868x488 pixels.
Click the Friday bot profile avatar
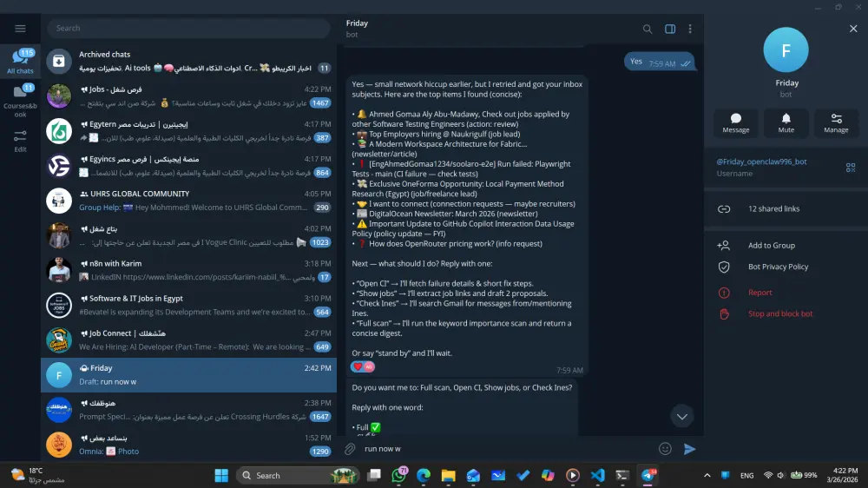tap(786, 49)
